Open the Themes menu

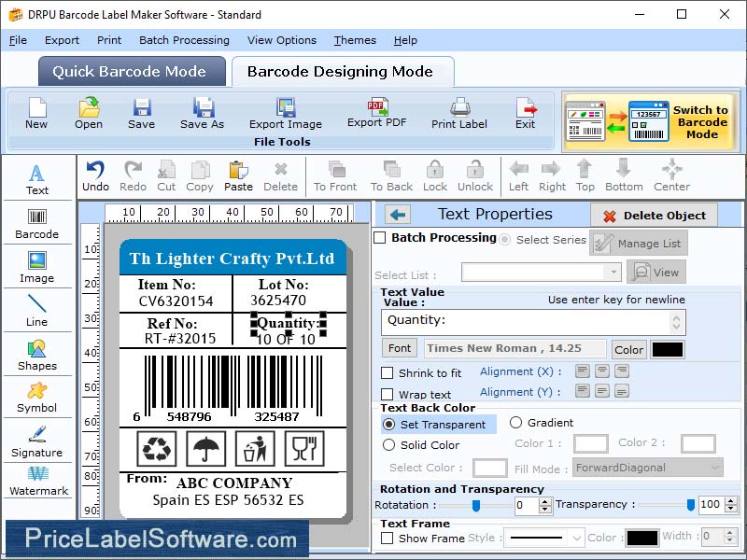(354, 40)
